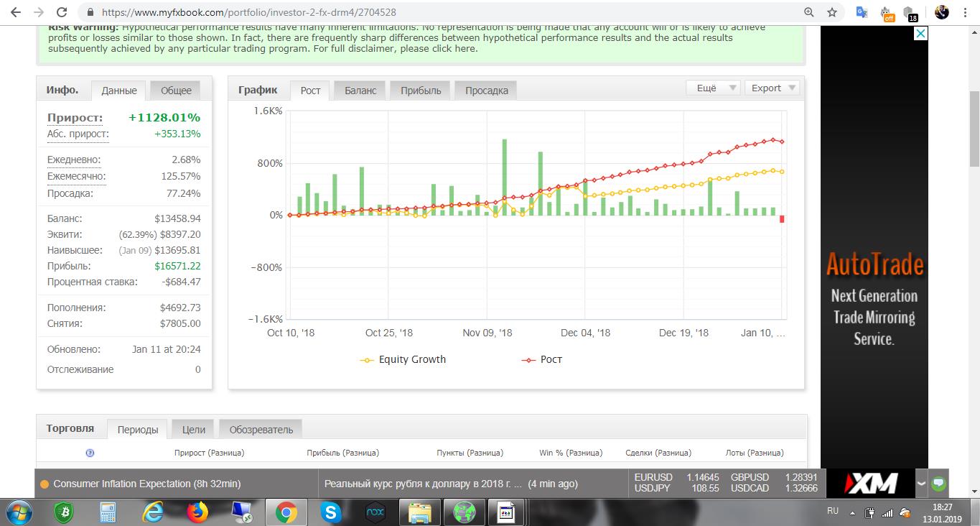
Task: Click the XM logo banner
Action: [x=872, y=484]
